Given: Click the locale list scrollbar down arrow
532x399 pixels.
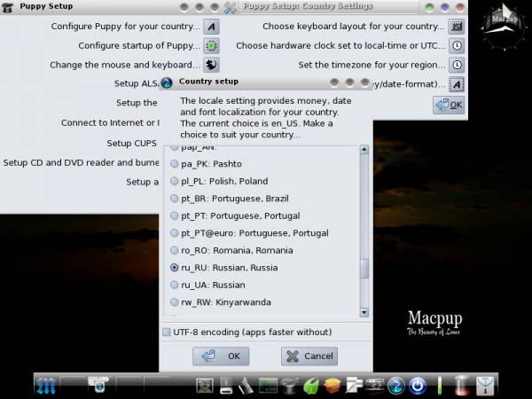Looking at the screenshot, I should pos(364,312).
